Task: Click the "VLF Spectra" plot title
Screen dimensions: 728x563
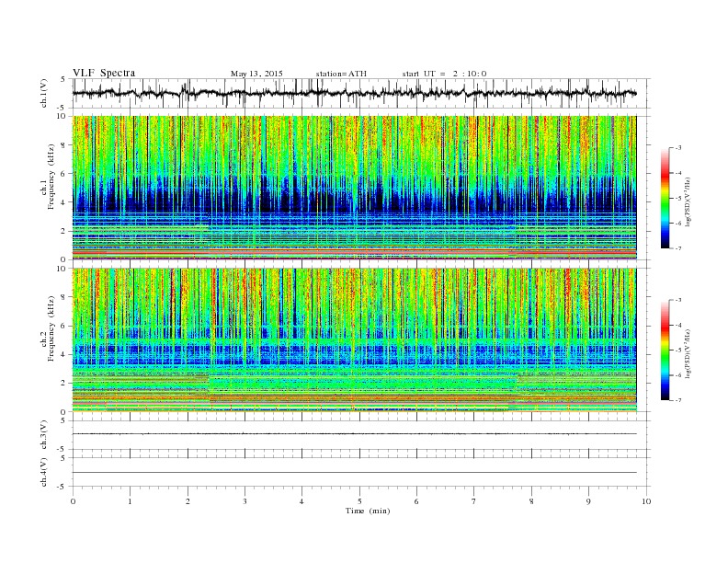Action: [x=104, y=73]
